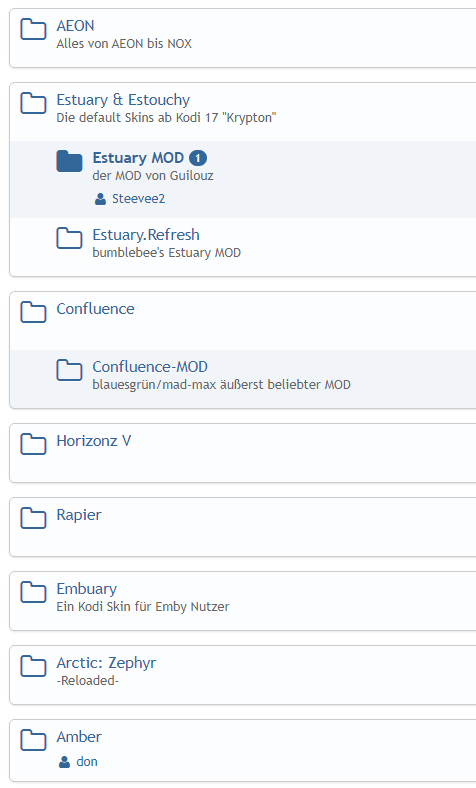The width and height of the screenshot is (476, 788).
Task: Open the Estuary.Refresh subforum
Action: (146, 235)
